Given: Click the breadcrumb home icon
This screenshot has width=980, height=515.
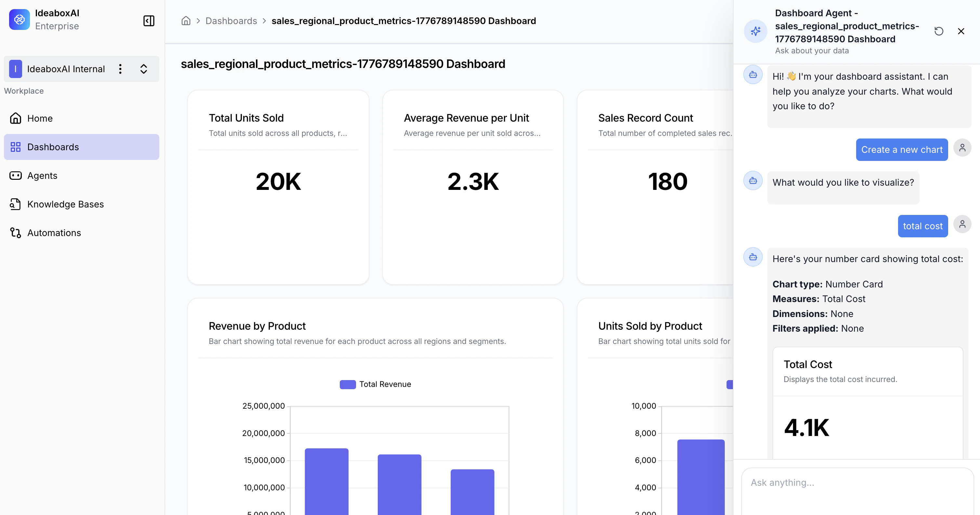Looking at the screenshot, I should (186, 20).
